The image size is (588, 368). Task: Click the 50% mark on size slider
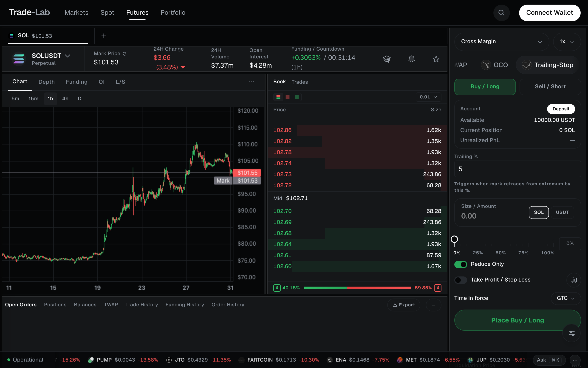pyautogui.click(x=500, y=253)
